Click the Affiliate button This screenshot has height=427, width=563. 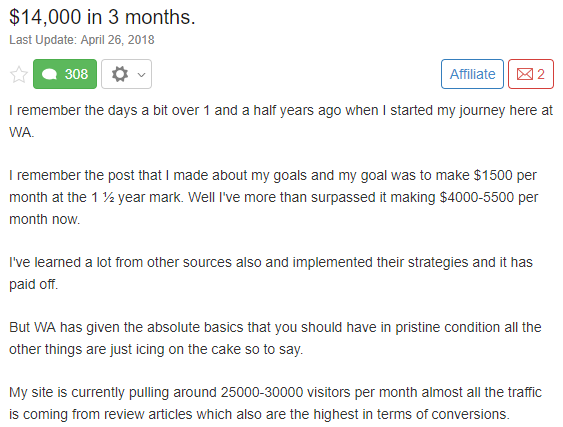click(x=472, y=74)
